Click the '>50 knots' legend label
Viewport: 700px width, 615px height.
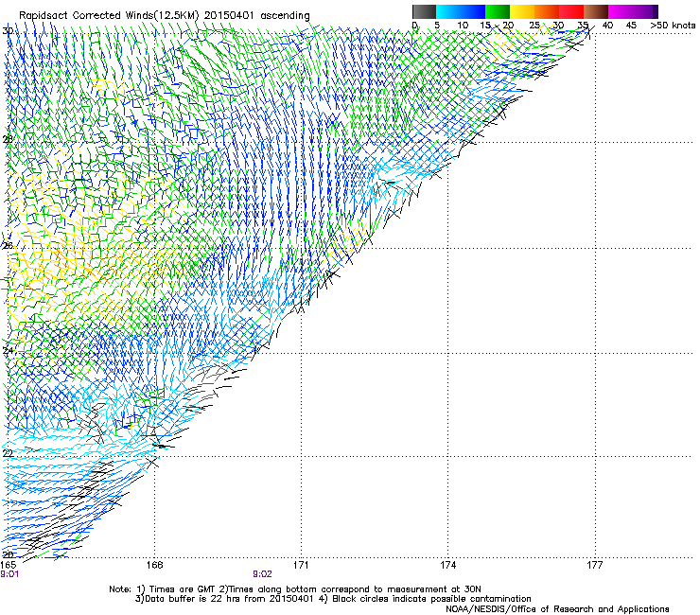pos(673,25)
